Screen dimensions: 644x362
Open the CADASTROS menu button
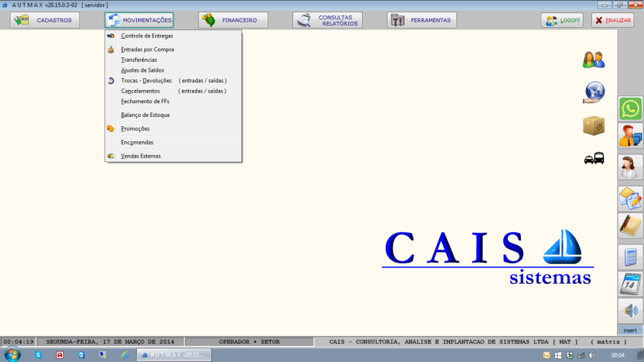pos(45,20)
